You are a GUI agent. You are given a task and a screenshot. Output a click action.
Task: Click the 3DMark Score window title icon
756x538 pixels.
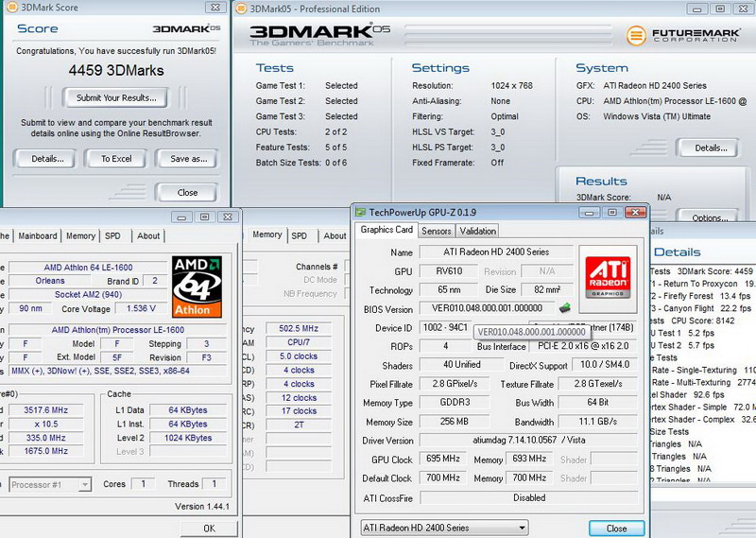click(11, 8)
